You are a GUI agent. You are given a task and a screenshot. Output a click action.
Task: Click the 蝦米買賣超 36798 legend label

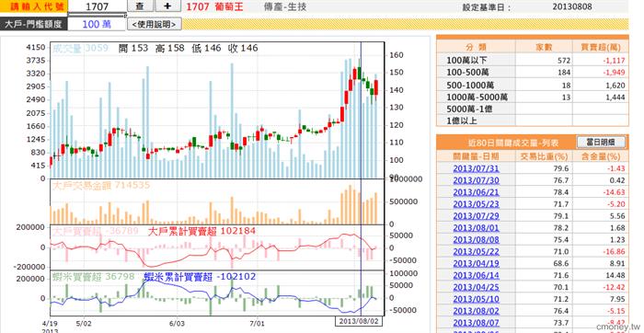pos(93,277)
